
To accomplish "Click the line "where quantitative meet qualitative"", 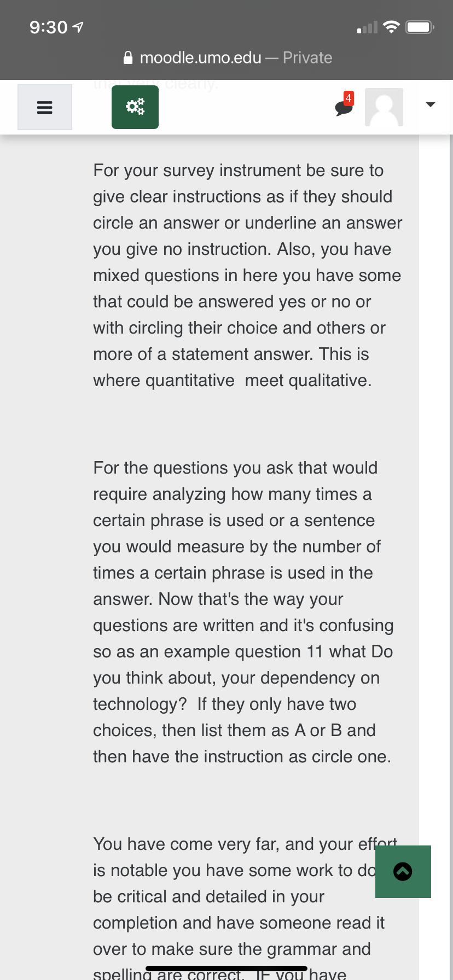I will point(232,381).
